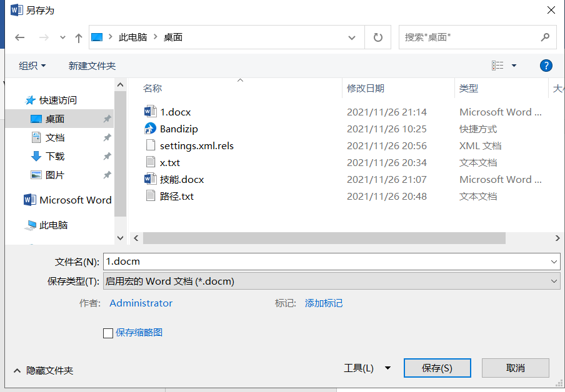Click pin icon next to 文档
The height and width of the screenshot is (392, 565).
[x=107, y=137]
